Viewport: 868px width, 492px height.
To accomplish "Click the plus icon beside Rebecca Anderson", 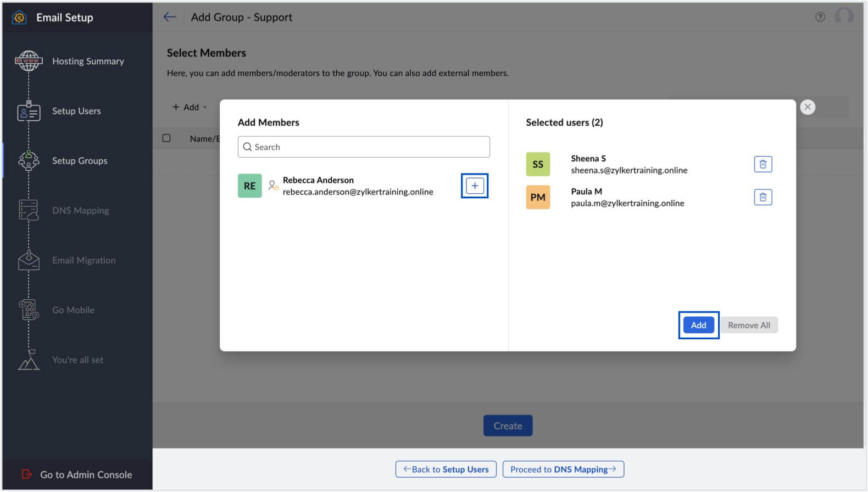I will (x=475, y=186).
